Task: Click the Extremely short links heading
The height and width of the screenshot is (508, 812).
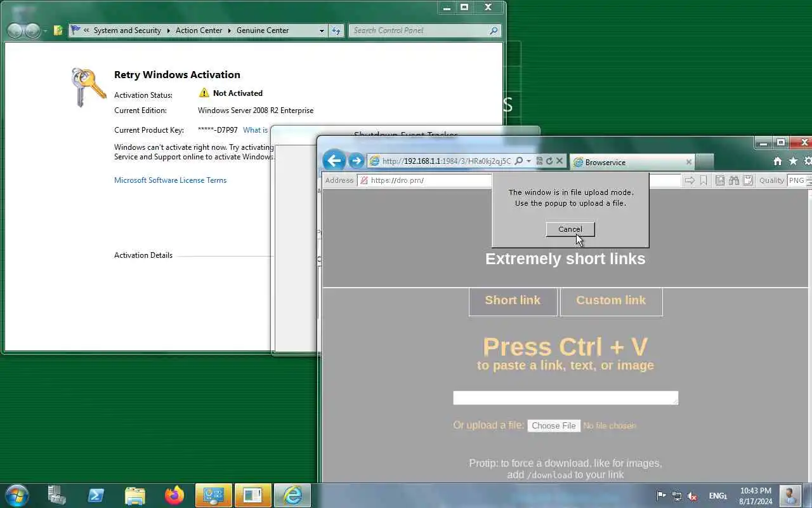Action: tap(565, 258)
